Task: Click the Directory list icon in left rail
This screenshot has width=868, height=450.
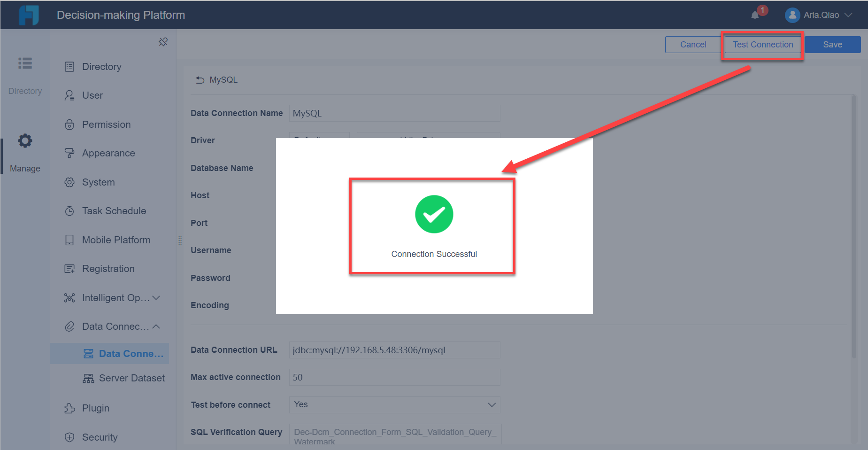Action: 25,63
